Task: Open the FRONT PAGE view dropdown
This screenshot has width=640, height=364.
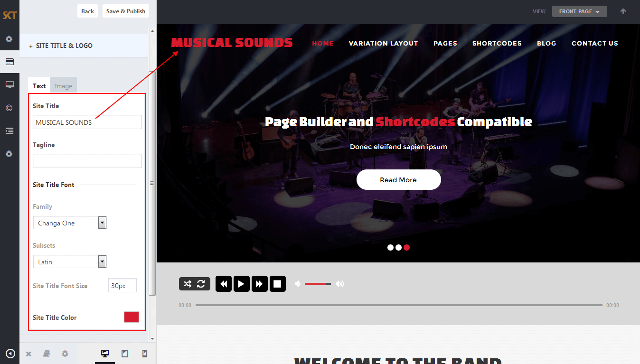Action: click(579, 11)
